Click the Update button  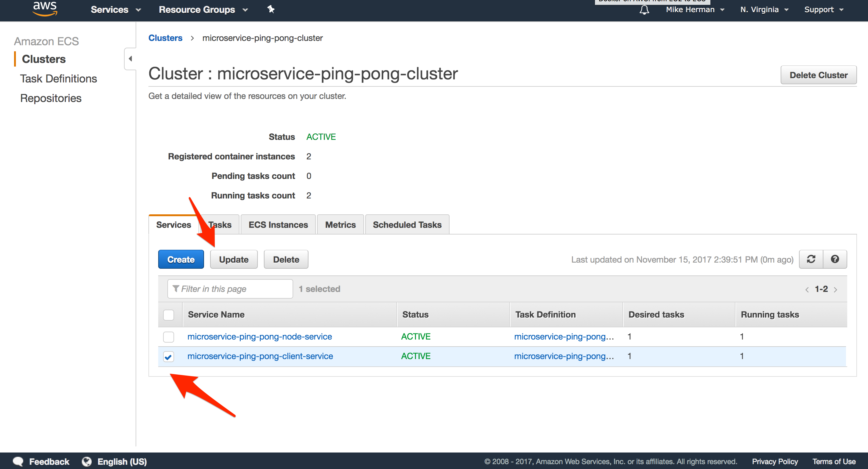tap(234, 260)
